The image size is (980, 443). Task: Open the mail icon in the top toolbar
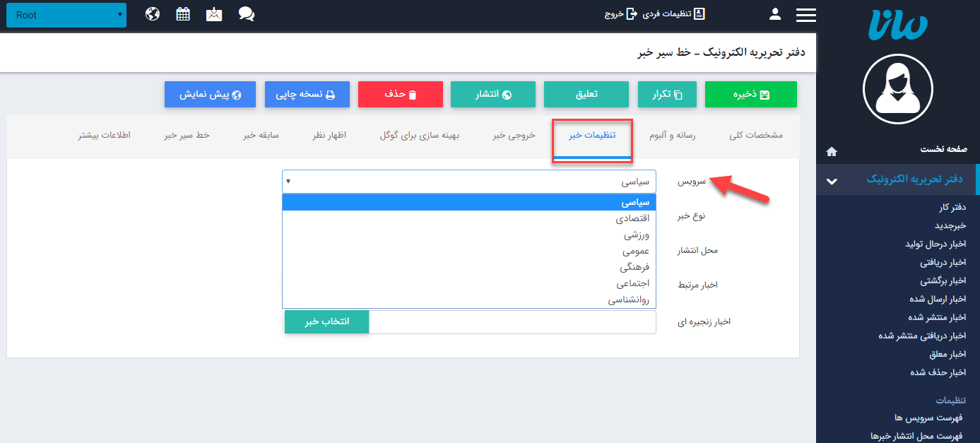214,13
